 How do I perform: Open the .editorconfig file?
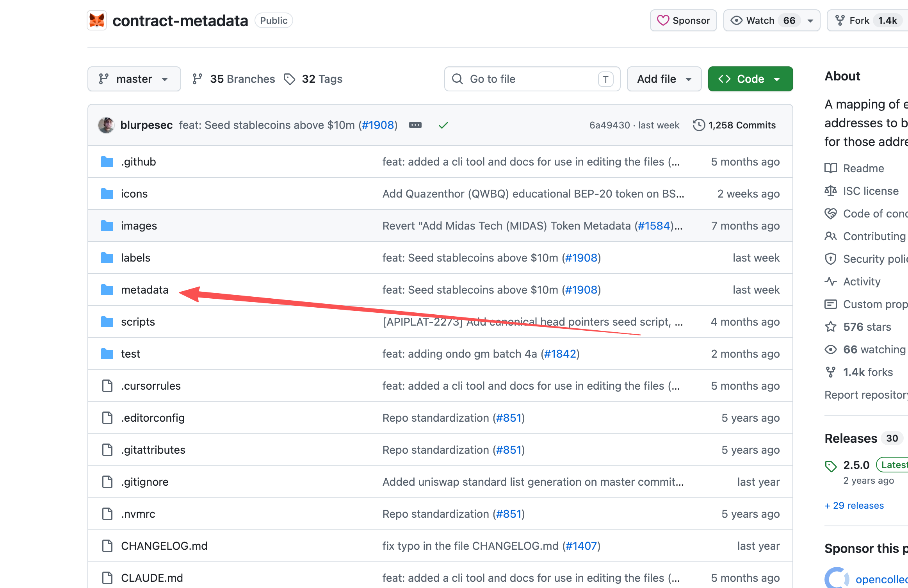[x=153, y=418]
